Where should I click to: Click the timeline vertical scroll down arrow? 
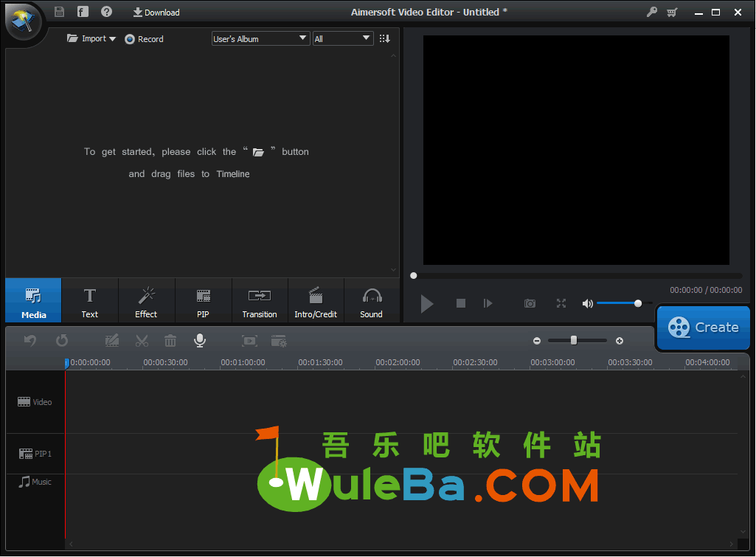click(x=743, y=532)
